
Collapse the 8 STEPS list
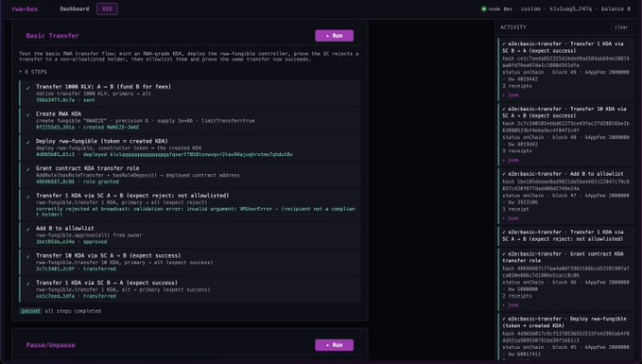click(x=33, y=72)
